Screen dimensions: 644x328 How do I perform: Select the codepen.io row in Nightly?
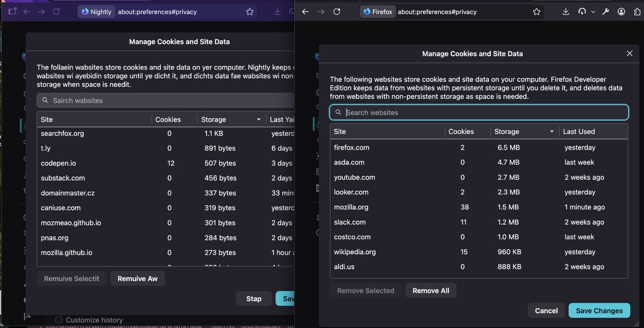(166, 163)
